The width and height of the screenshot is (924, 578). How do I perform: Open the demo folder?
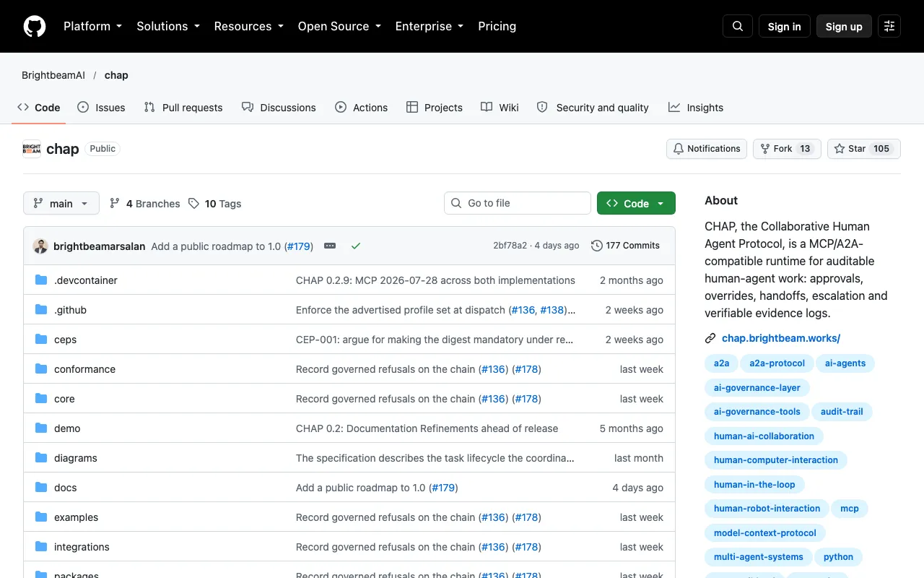[67, 428]
